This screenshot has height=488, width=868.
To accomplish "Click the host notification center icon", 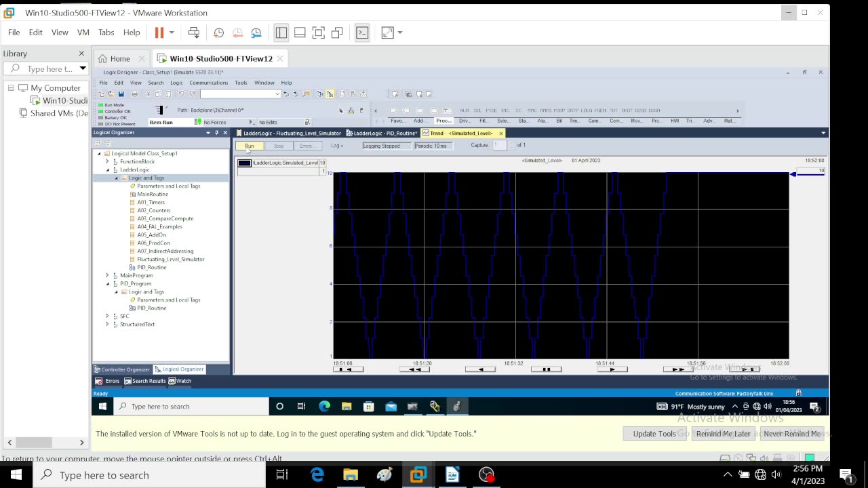I will [846, 475].
